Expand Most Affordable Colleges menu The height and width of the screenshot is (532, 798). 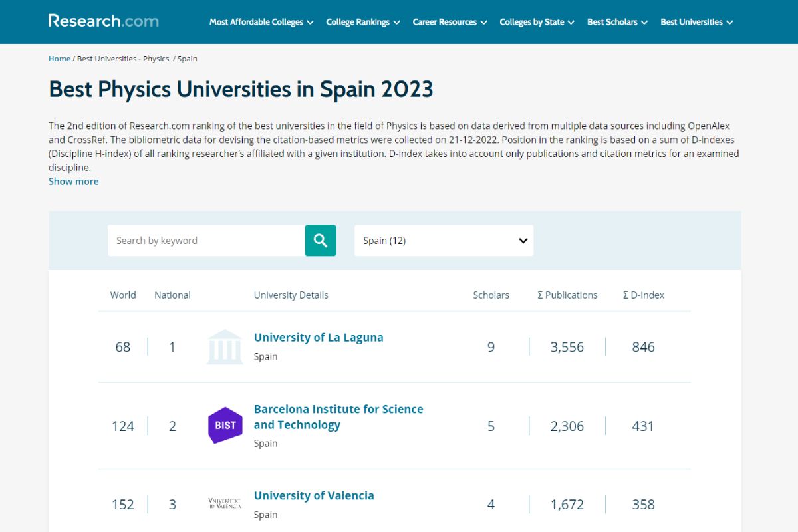(x=261, y=22)
